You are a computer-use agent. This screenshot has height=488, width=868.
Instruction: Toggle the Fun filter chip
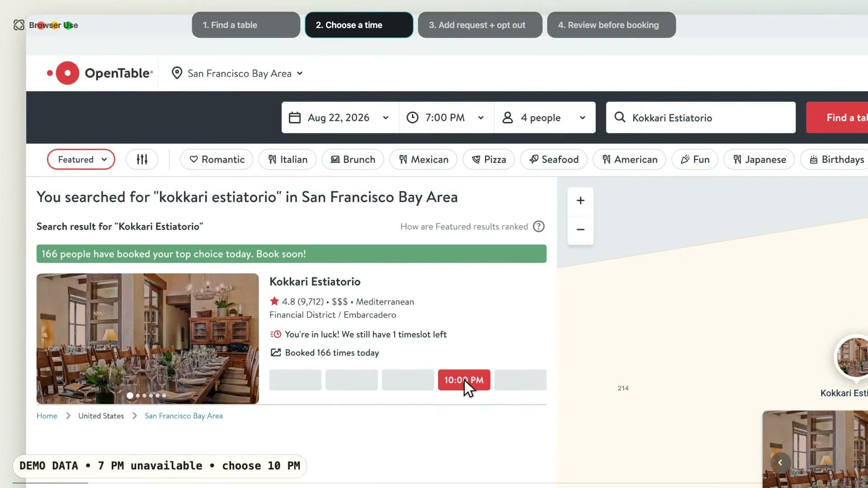tap(695, 159)
